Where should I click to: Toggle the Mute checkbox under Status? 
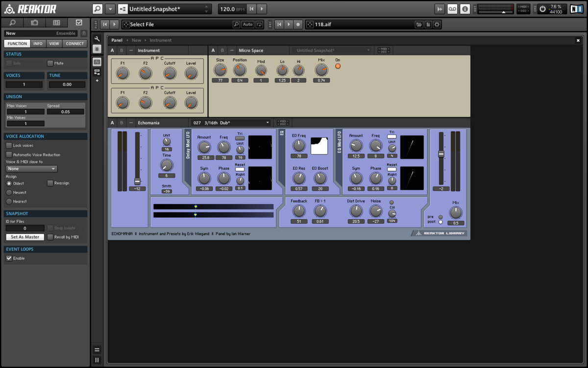tap(50, 63)
